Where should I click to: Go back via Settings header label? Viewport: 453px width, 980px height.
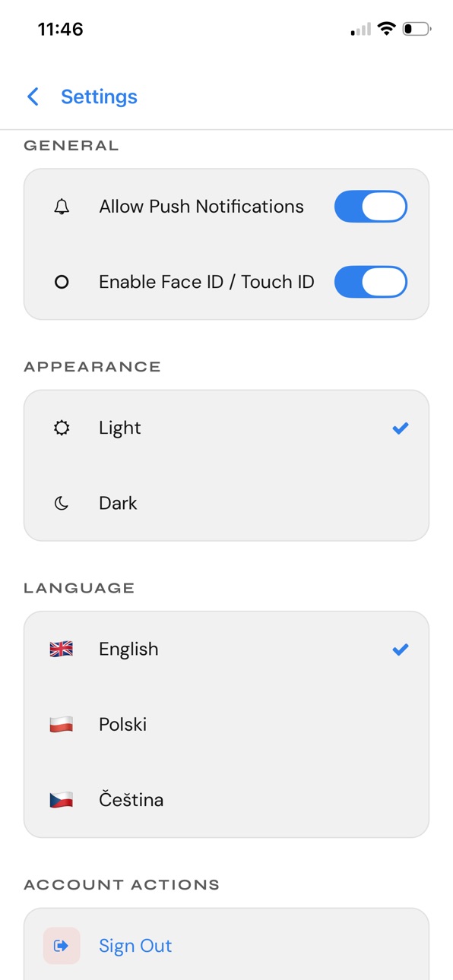pos(99,96)
